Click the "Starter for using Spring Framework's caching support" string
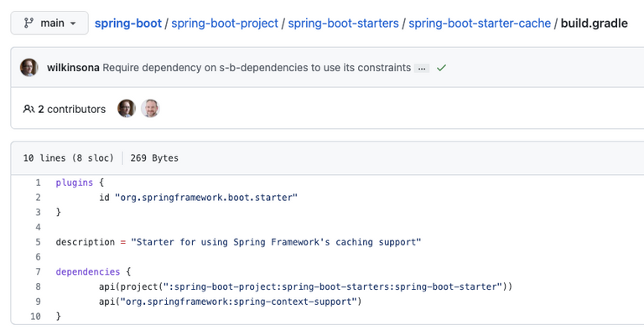Screen dimensions: 644x335 tap(276, 242)
